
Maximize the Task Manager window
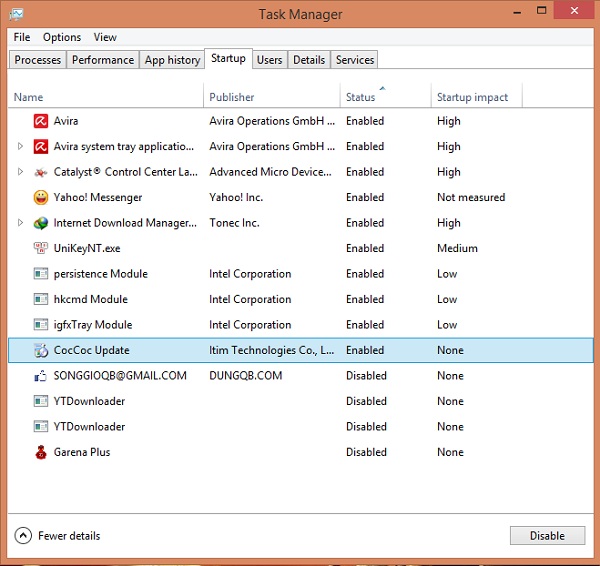click(x=541, y=11)
